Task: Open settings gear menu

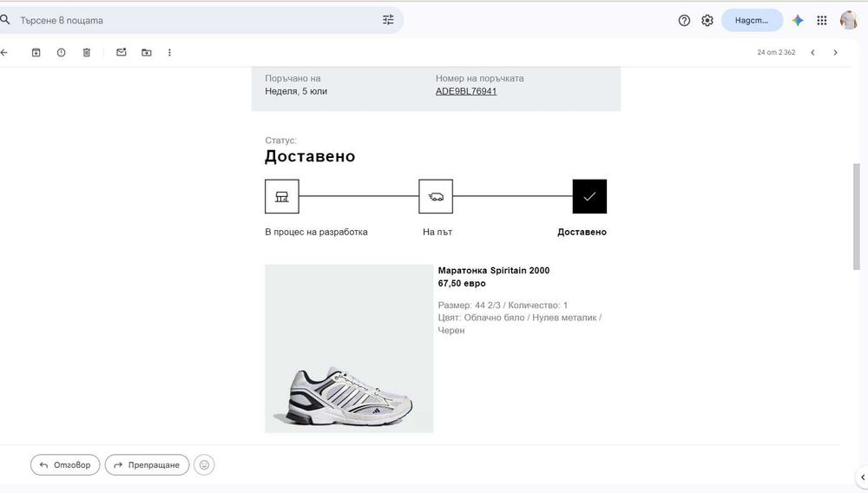Action: (707, 21)
